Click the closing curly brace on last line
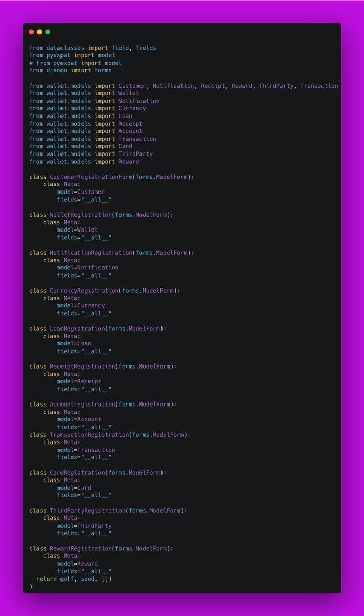This screenshot has width=364, height=616. pyautogui.click(x=31, y=587)
